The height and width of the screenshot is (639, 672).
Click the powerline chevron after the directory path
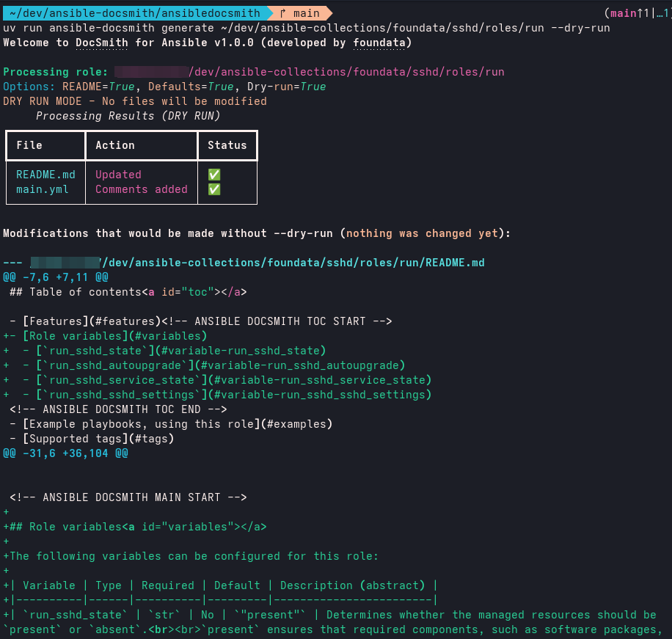268,12
